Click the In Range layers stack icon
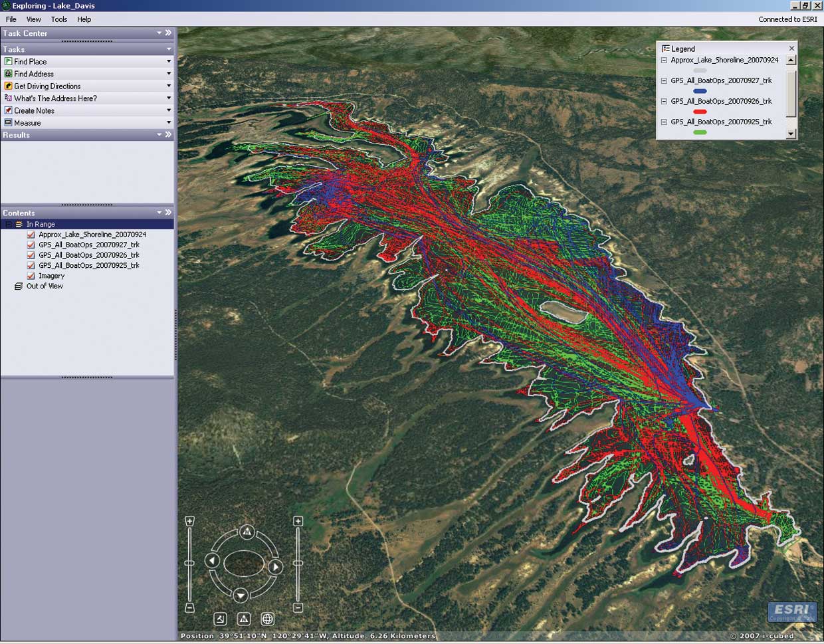 (x=19, y=225)
